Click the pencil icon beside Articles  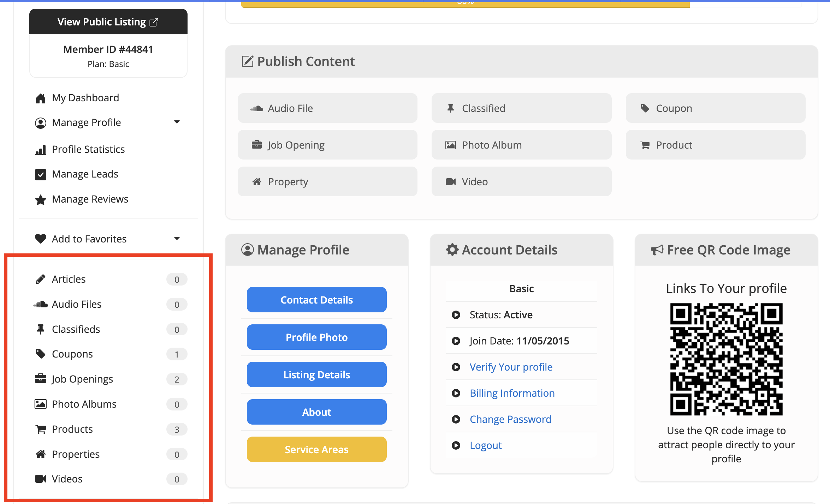point(41,279)
